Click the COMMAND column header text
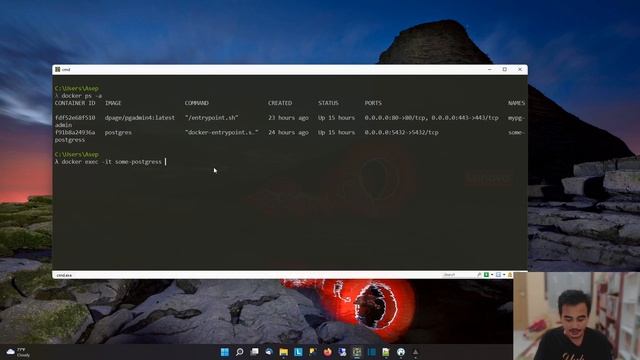 (x=197, y=103)
